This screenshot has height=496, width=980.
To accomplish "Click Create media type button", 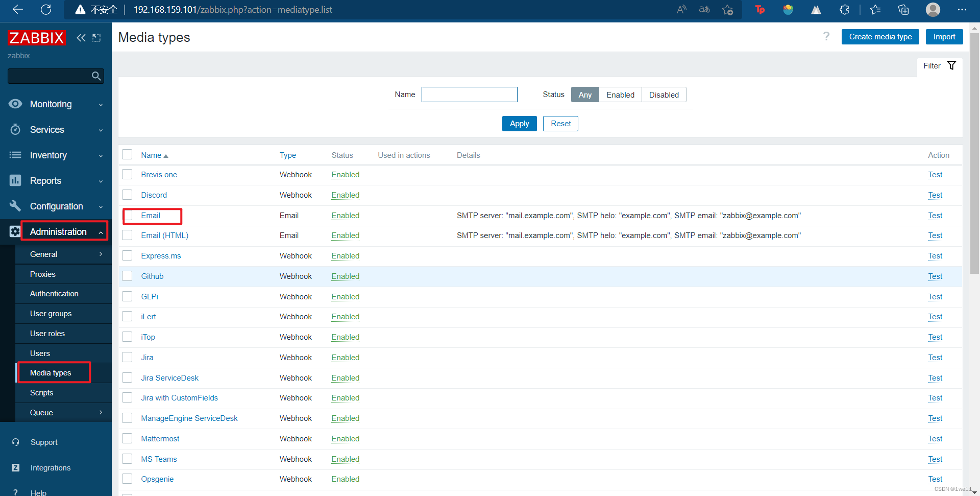I will point(880,37).
